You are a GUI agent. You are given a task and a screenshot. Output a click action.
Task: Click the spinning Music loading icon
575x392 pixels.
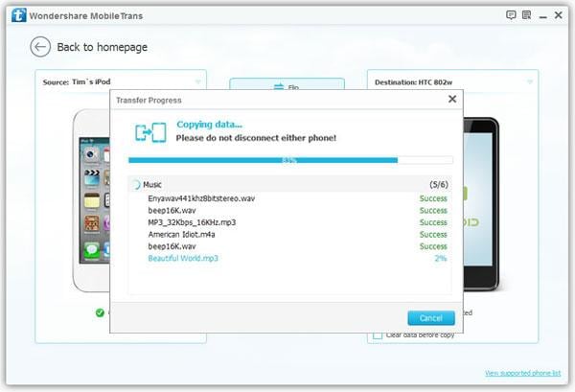(x=136, y=184)
